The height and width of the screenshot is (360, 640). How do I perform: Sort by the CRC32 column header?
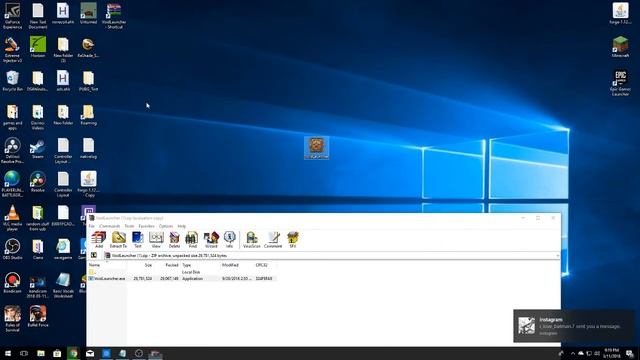tap(265, 265)
